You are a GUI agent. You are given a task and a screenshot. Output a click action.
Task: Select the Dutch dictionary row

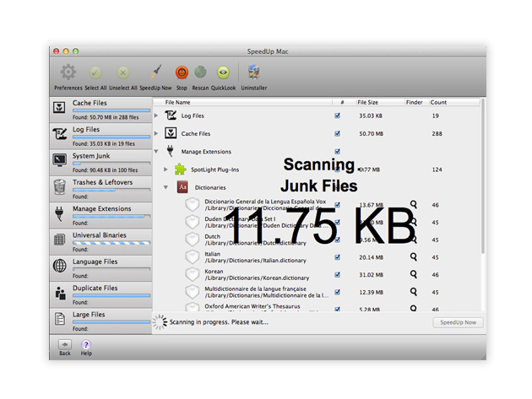tap(255, 240)
